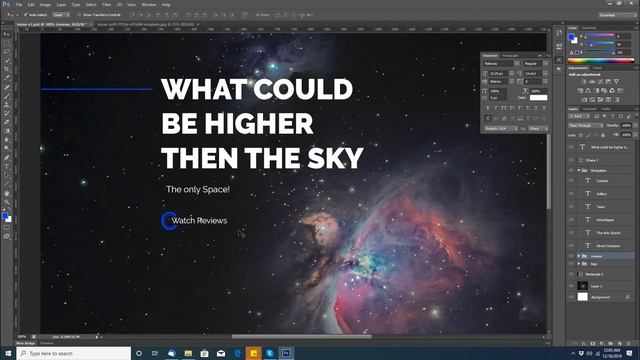Select the Eraser tool
The width and height of the screenshot is (640, 360).
(x=7, y=122)
